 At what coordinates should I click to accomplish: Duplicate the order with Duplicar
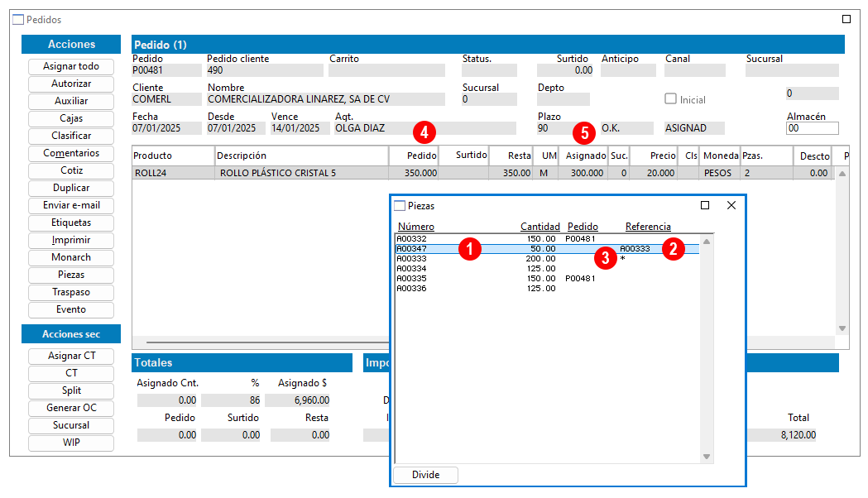click(71, 188)
